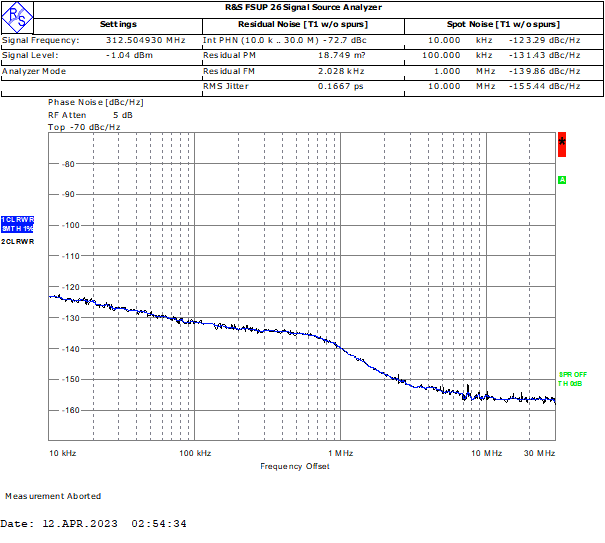Click the green A trace indicator
The image size is (605, 543).
(562, 180)
